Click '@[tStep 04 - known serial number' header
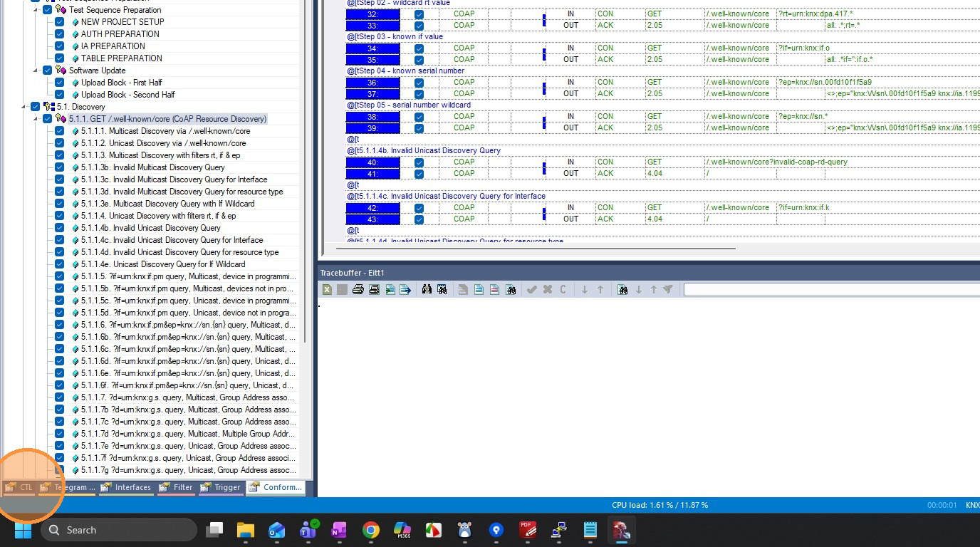Screen dimensions: 980x547 pos(406,71)
